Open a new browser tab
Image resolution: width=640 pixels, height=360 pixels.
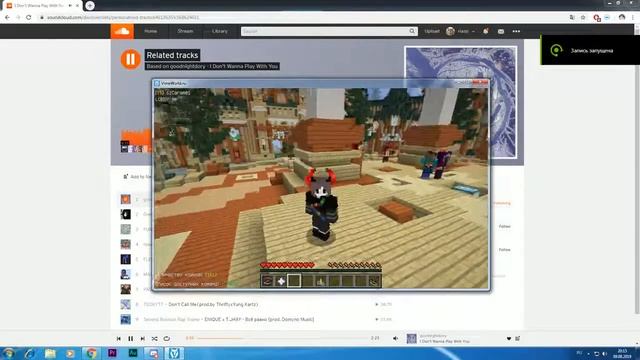[90, 5]
